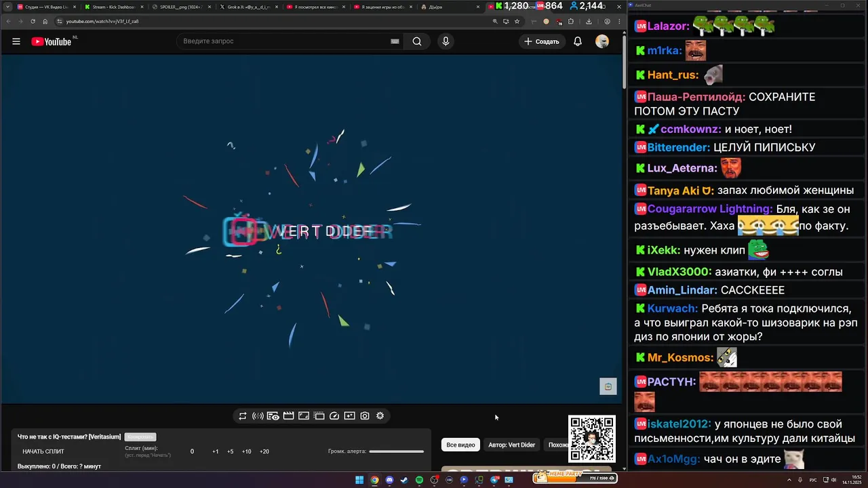Toggle theater mode rectangle icon in player toolbar

click(x=304, y=416)
